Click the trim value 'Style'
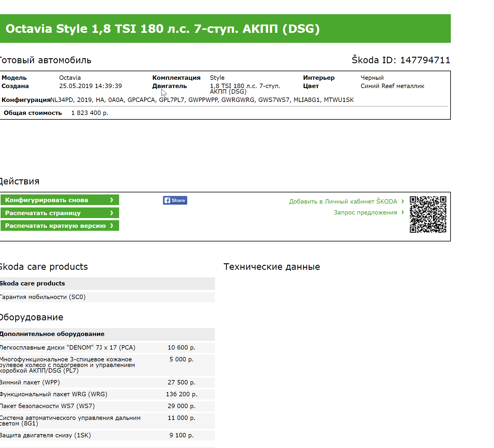The height and width of the screenshot is (448, 494). (x=217, y=78)
